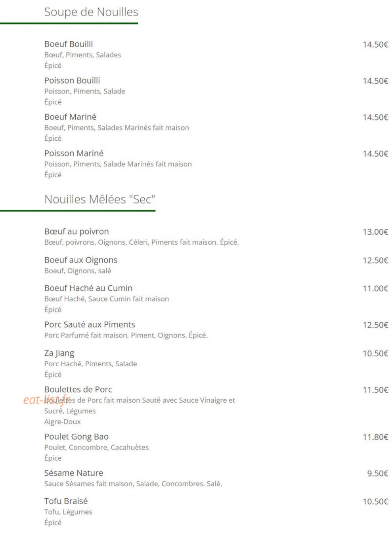The image size is (392, 536).
Task: Click the Aigre-Doux label under Boulettes de Porc
Action: click(63, 422)
